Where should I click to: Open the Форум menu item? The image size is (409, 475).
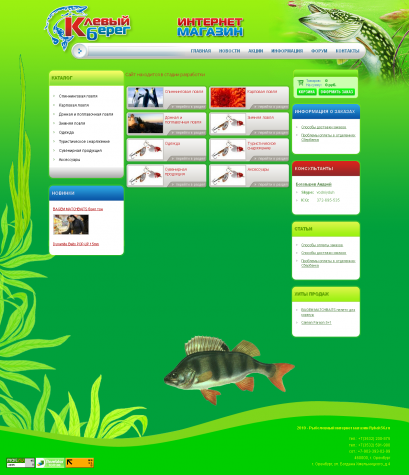point(319,51)
